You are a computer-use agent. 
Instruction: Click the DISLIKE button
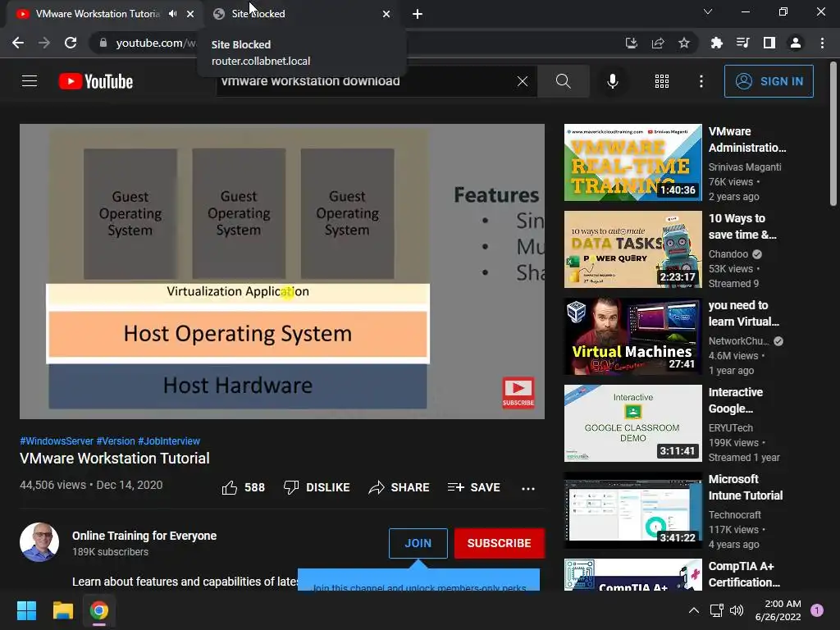317,487
